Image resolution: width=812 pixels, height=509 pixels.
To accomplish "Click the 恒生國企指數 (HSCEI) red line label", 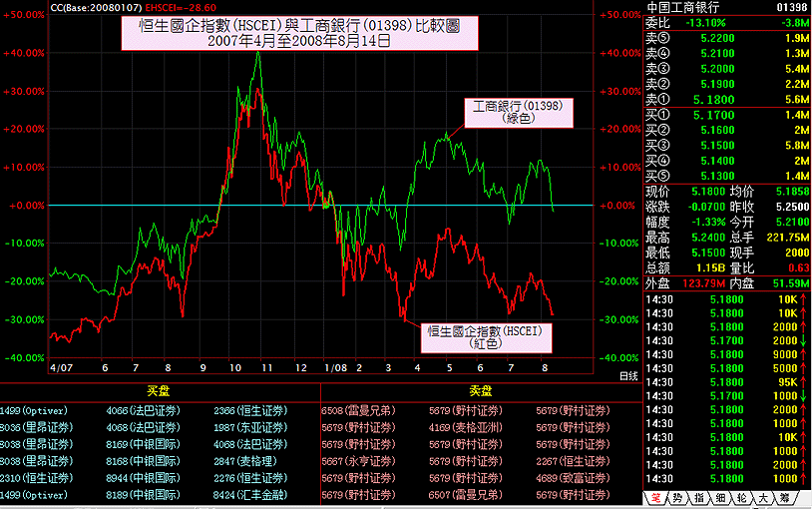I will pyautogui.click(x=484, y=336).
